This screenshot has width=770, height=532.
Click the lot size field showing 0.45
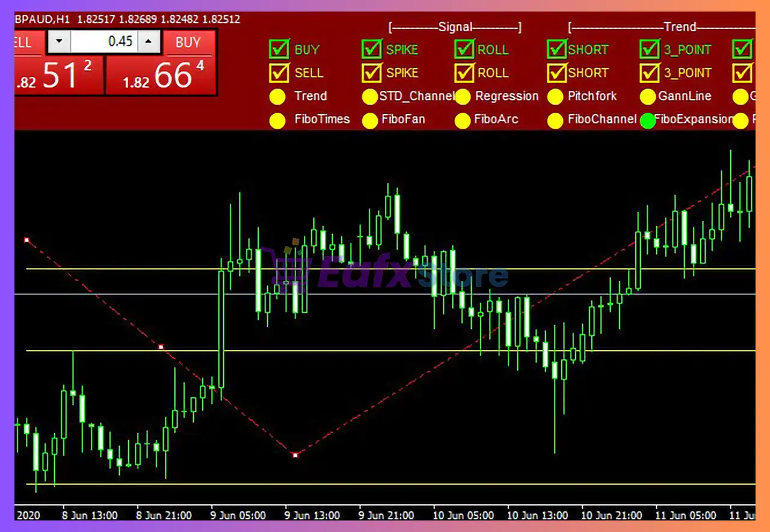click(x=103, y=42)
